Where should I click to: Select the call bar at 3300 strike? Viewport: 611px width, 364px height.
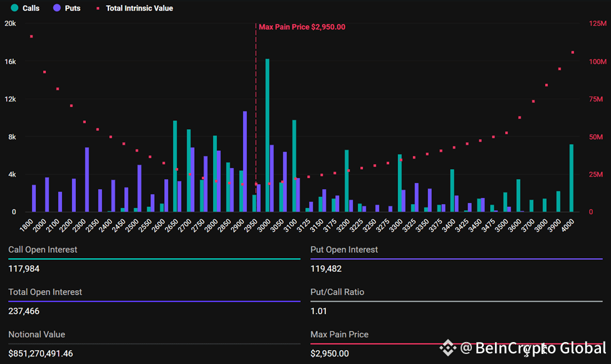coord(400,183)
